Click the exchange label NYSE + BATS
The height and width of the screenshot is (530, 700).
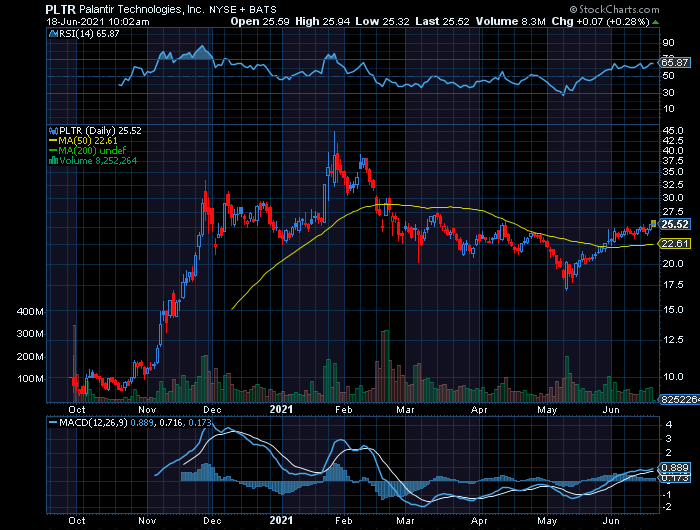click(243, 9)
